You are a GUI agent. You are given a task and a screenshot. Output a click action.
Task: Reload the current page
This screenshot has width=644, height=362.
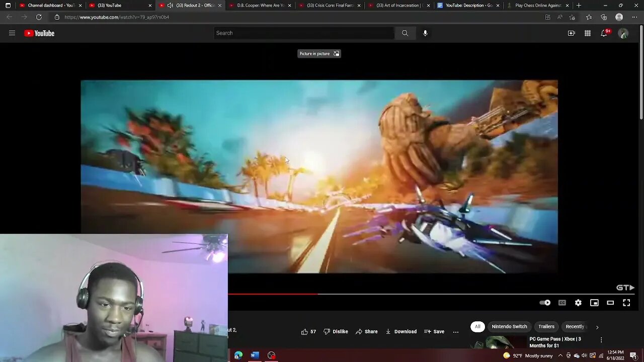[x=39, y=17]
